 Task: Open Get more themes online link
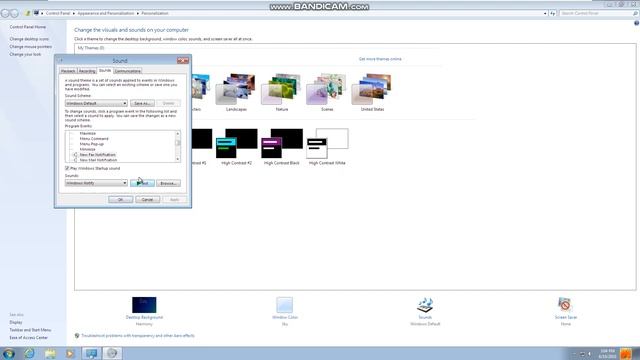(x=380, y=59)
